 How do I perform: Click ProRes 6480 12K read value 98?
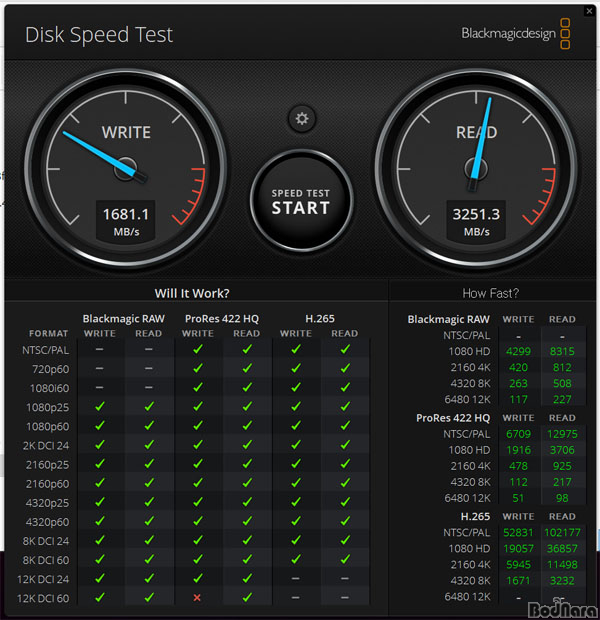[x=562, y=498]
